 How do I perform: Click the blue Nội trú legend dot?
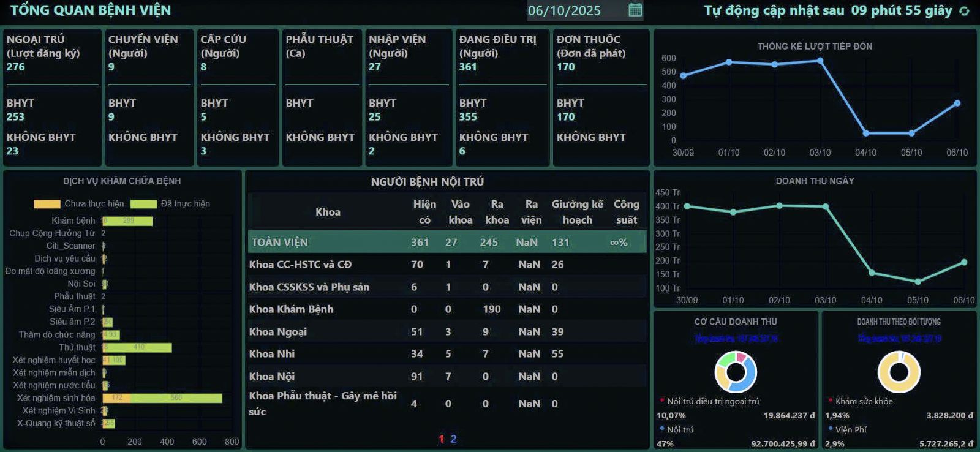coord(662,429)
